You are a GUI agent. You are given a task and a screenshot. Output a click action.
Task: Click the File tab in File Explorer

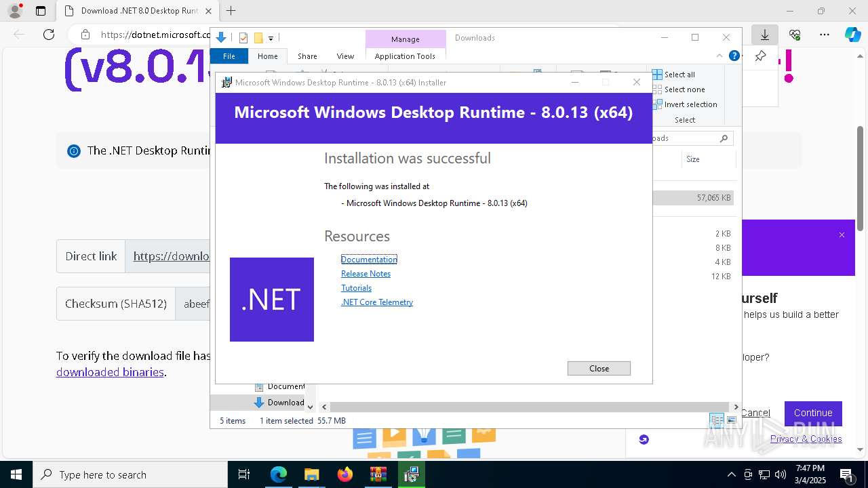pos(229,56)
